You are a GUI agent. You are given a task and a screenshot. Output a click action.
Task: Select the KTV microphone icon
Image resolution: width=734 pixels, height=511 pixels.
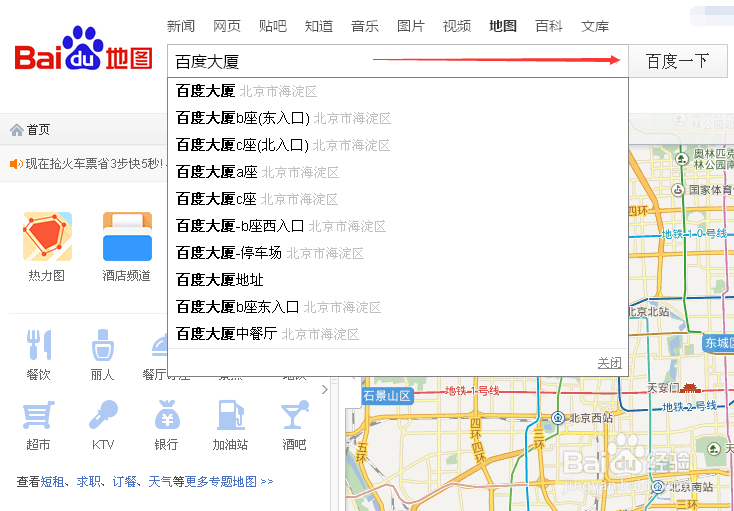pos(103,415)
